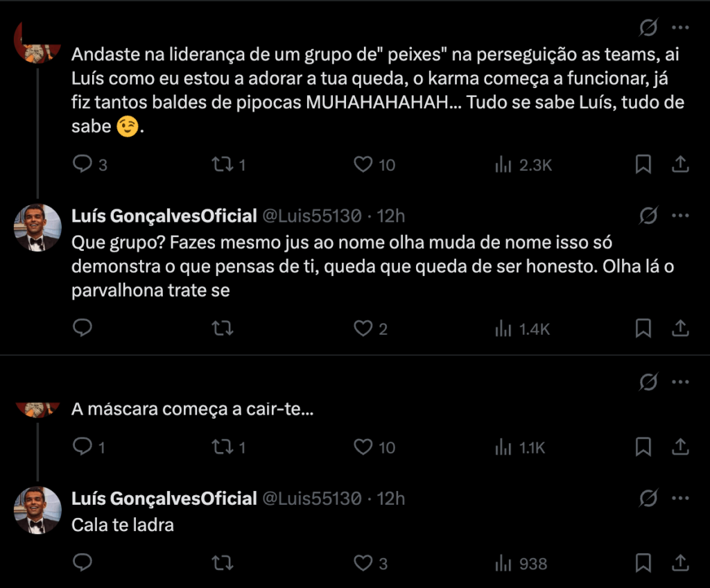
Task: Open more options on first tweet
Action: 681,28
